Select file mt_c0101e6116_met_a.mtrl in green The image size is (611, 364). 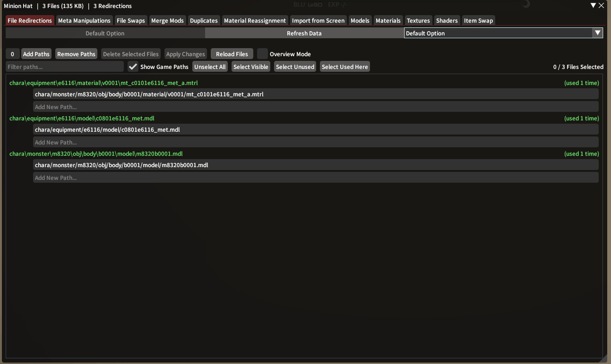tap(103, 83)
